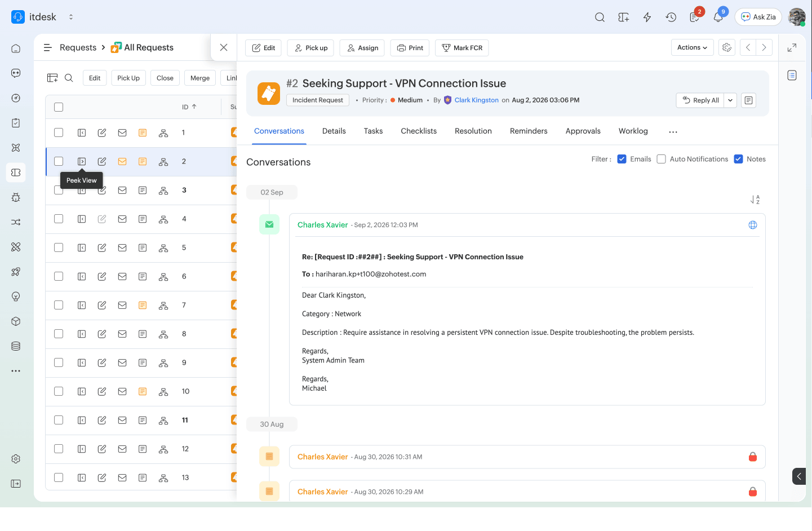
Task: Open the Worklog tab
Action: tap(633, 131)
